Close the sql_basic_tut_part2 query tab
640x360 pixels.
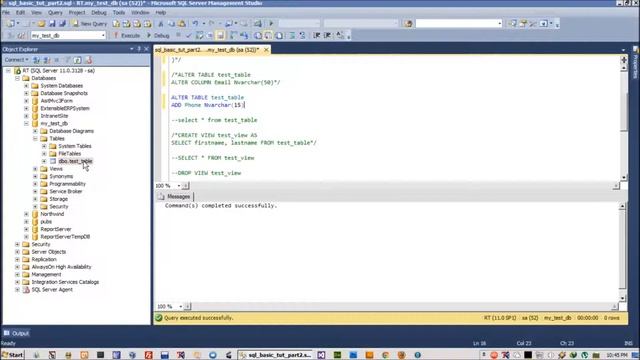[266, 50]
